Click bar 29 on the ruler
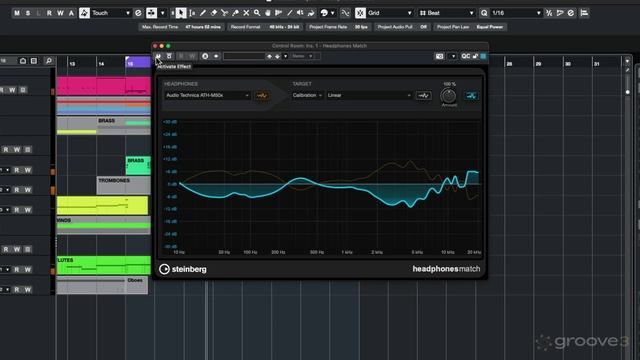The height and width of the screenshot is (360, 640). pos(538,64)
